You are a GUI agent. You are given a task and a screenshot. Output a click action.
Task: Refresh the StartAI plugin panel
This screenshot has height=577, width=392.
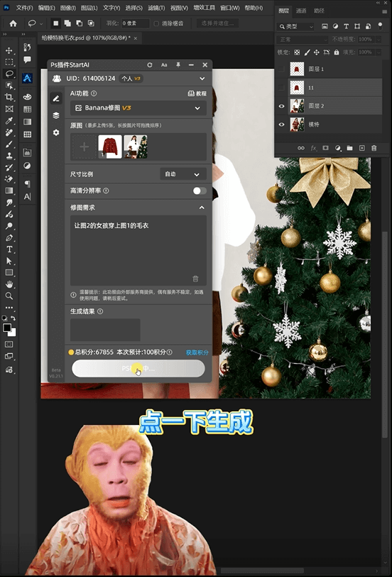(150, 65)
